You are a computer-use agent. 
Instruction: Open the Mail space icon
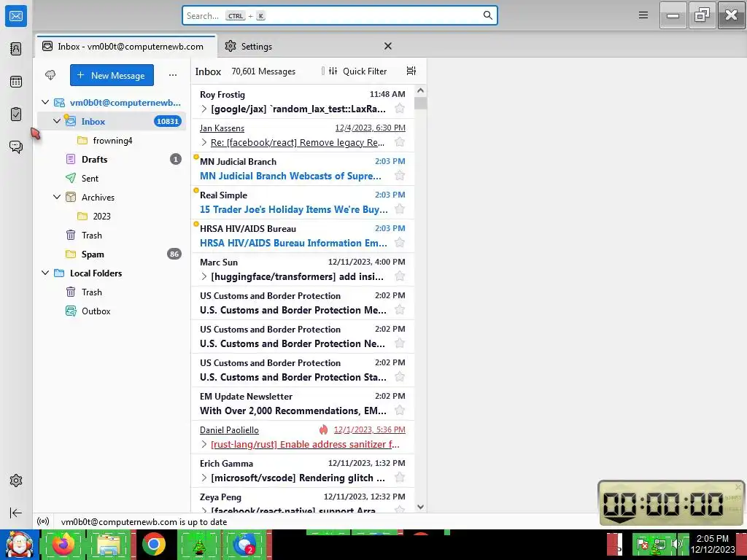pyautogui.click(x=16, y=16)
